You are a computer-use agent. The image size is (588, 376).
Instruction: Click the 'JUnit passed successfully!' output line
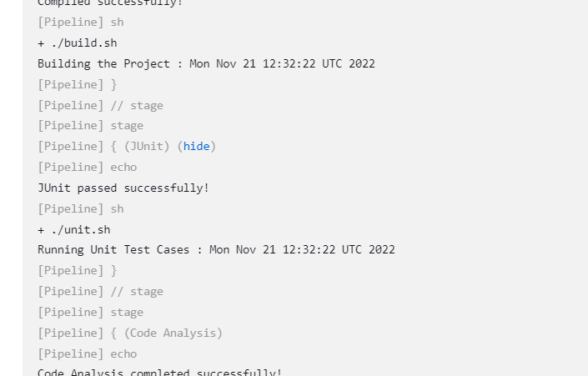(123, 188)
